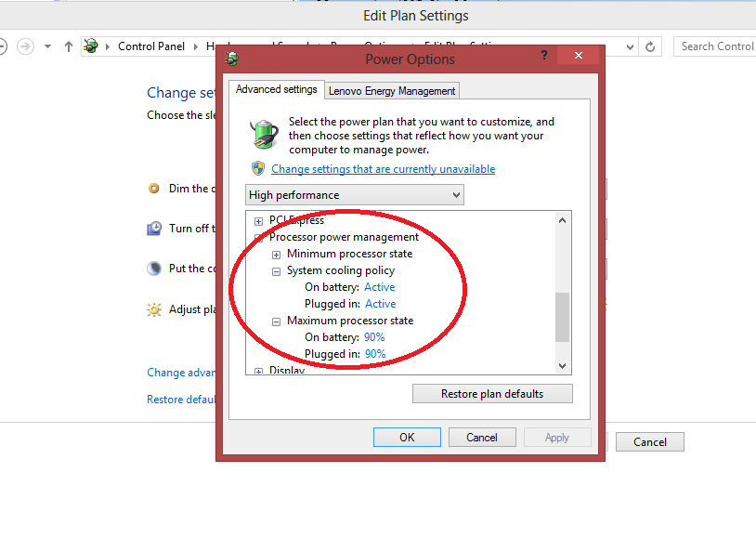Click the Put the computer to sleep moon icon
This screenshot has width=756, height=551.
pyautogui.click(x=154, y=269)
